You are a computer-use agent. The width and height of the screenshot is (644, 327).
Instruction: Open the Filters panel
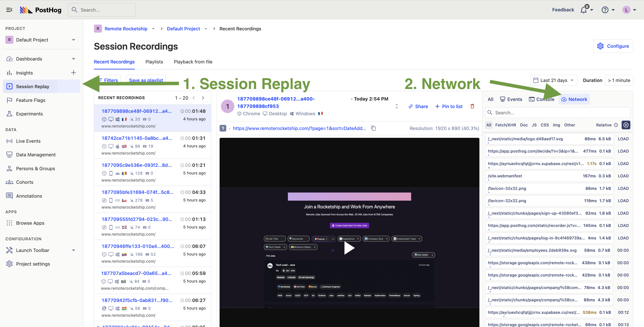pyautogui.click(x=108, y=80)
